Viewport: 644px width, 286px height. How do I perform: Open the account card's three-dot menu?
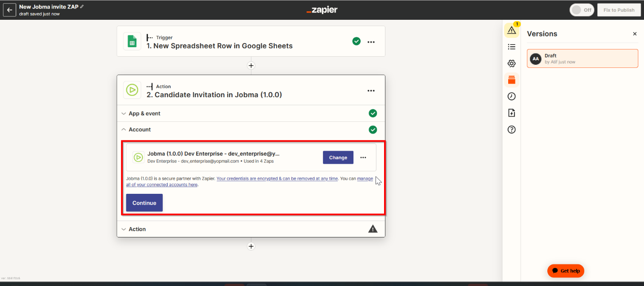pyautogui.click(x=363, y=157)
